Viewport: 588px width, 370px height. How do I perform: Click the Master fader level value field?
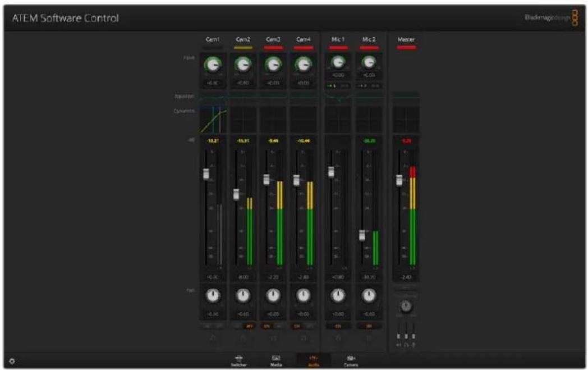point(406,277)
